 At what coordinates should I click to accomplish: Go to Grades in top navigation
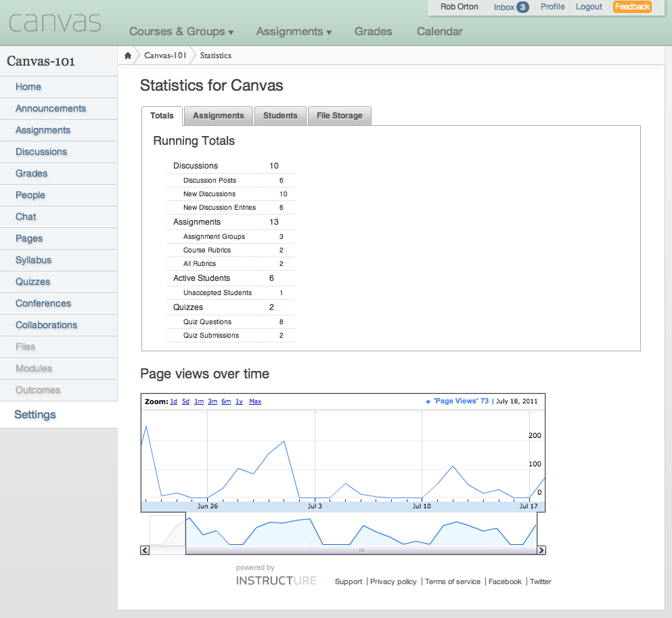pos(373,31)
